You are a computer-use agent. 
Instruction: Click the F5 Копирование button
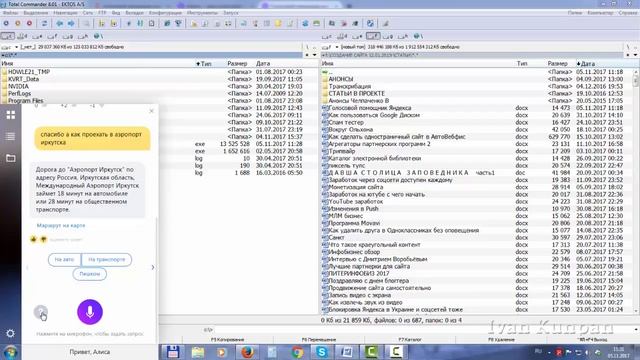[x=227, y=339]
